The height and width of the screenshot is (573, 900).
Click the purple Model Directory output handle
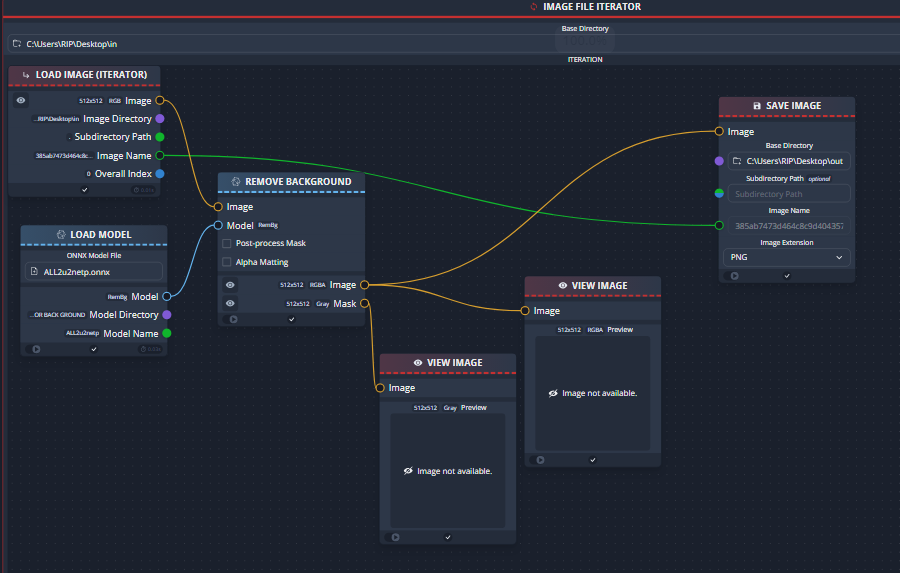click(167, 315)
